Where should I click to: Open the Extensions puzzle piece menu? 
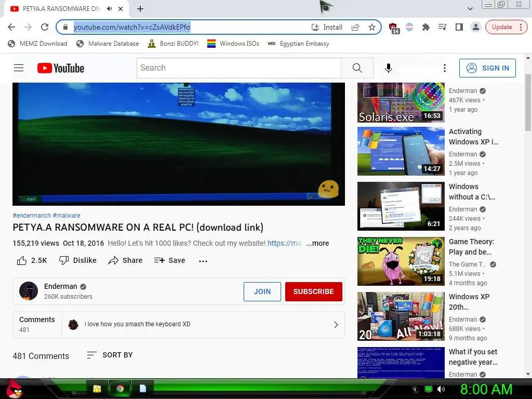click(426, 27)
